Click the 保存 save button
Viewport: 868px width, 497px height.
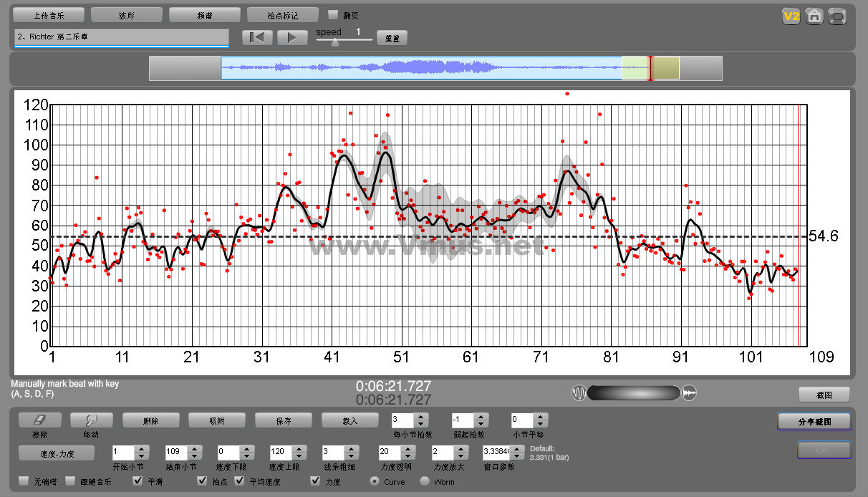click(x=284, y=420)
